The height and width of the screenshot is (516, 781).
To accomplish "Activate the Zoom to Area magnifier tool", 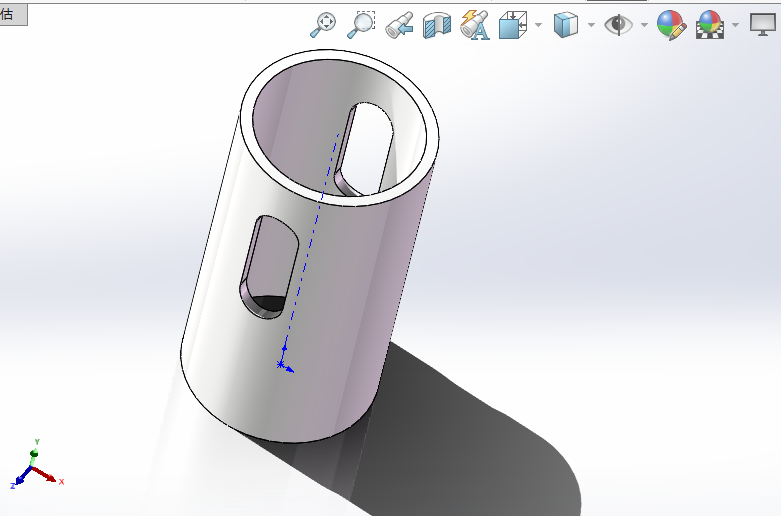I will (x=360, y=25).
